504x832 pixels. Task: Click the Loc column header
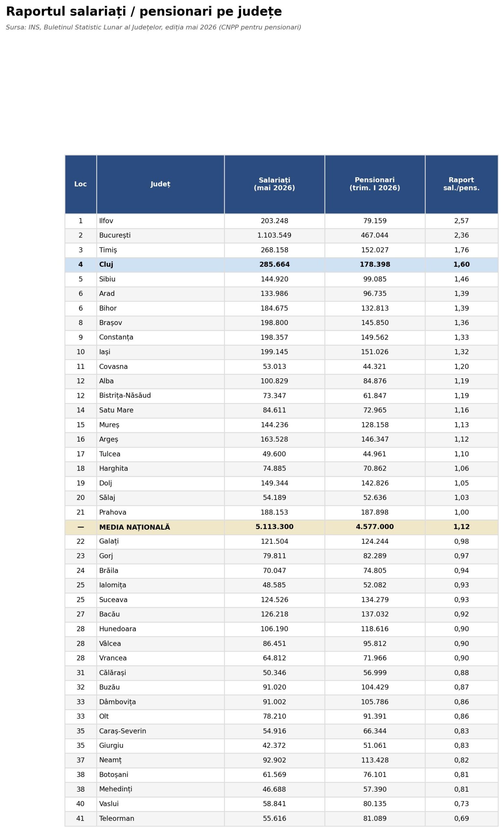[x=80, y=184]
